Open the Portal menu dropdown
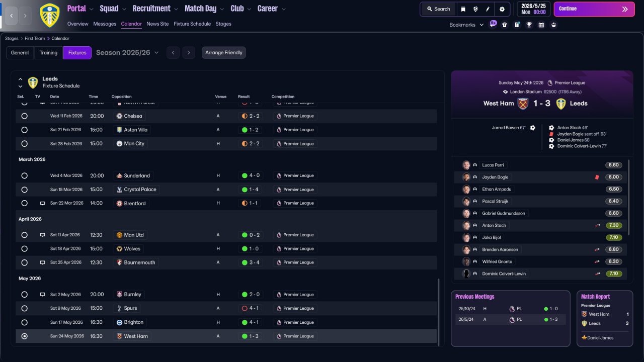The image size is (644, 362). [80, 9]
